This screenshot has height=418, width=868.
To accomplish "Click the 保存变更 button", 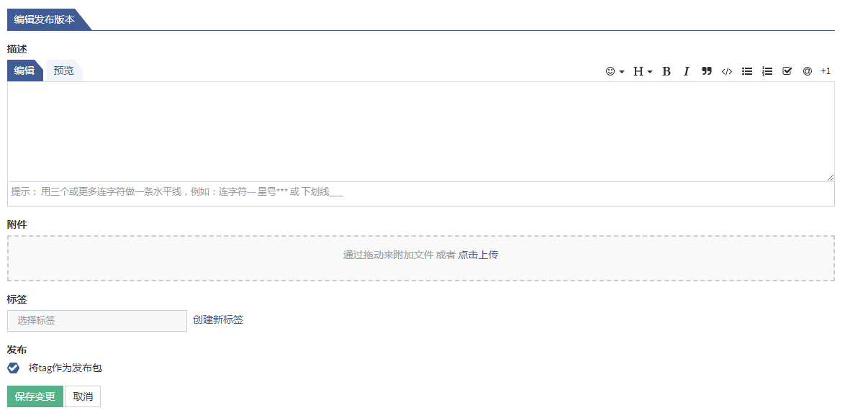I will (x=35, y=396).
